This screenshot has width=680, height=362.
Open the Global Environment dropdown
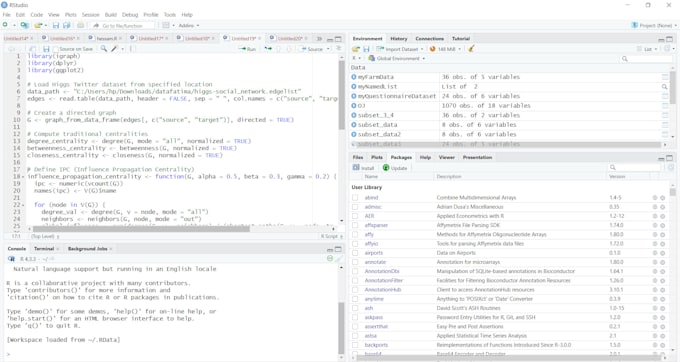[x=396, y=59]
